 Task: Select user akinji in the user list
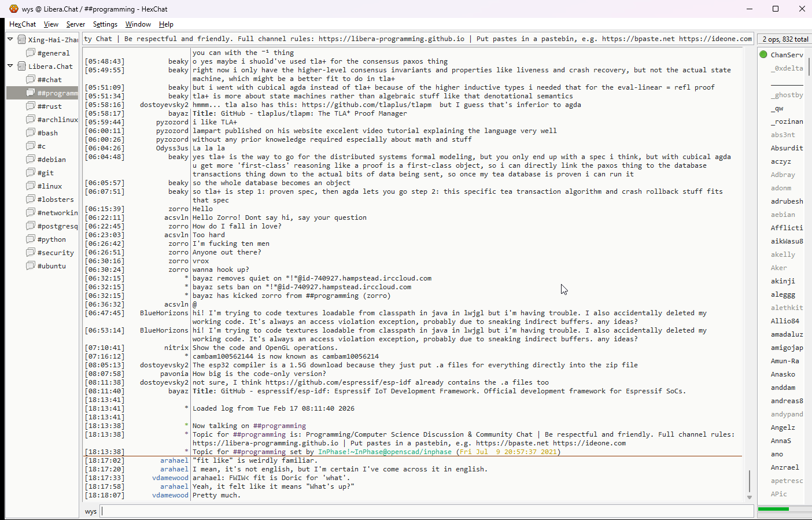[x=783, y=281]
